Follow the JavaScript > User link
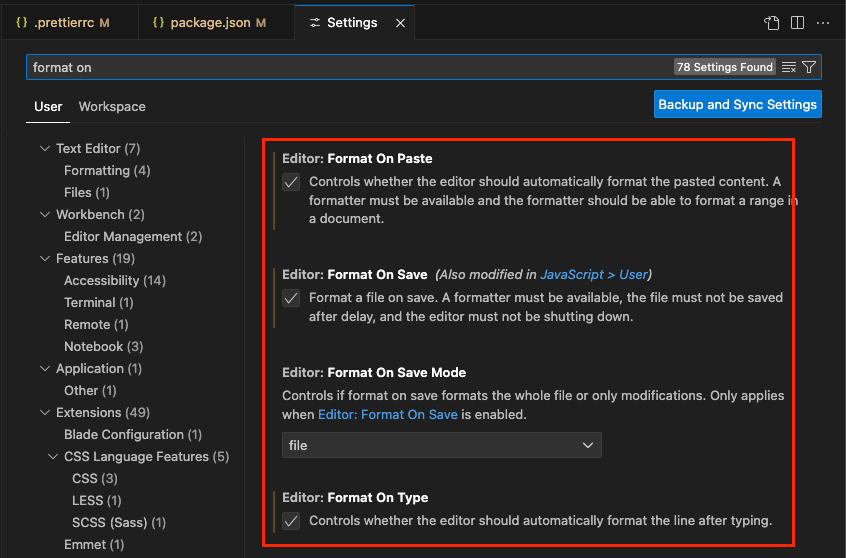Screen dimensions: 846x558 point(594,274)
